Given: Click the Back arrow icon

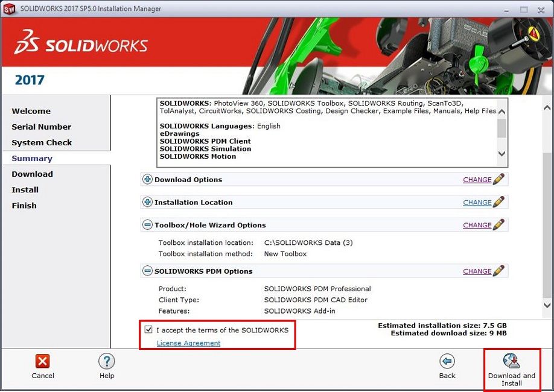Looking at the screenshot, I should point(447,361).
